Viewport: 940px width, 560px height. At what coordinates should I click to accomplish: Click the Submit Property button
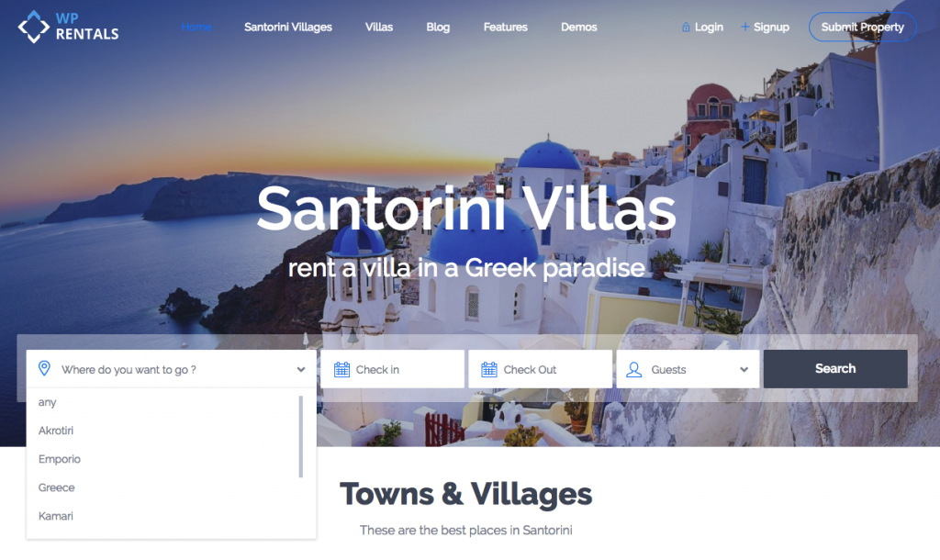(862, 27)
